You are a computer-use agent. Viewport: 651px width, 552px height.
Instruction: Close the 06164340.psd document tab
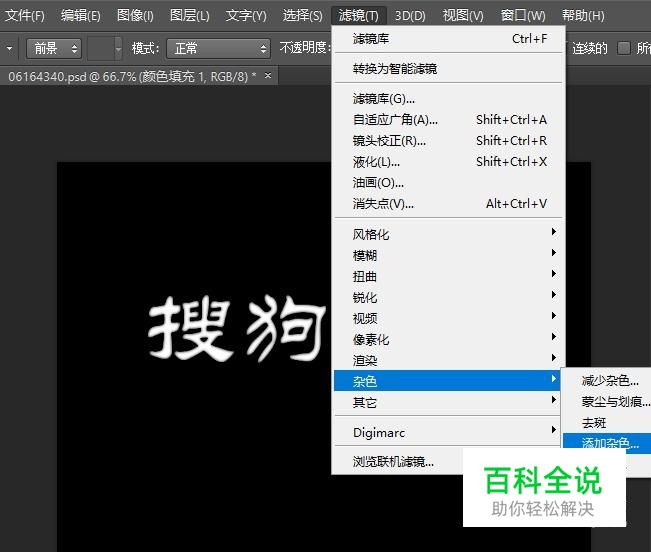[268, 76]
